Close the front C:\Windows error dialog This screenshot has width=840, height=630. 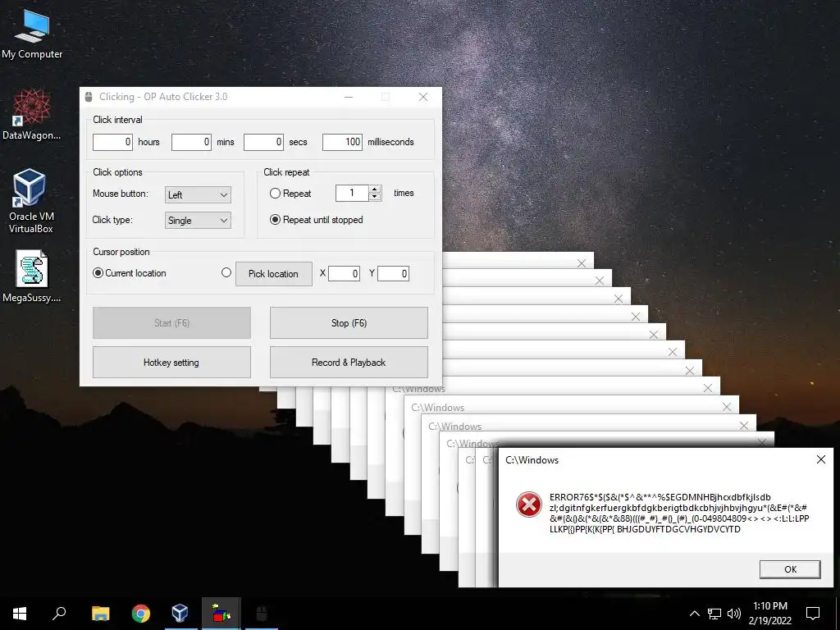click(x=820, y=459)
